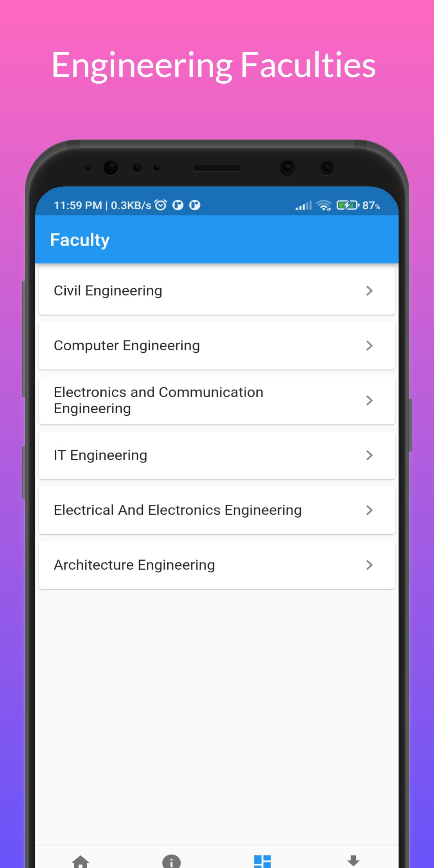Screen dimensions: 434x868
Task: Open chevron for Electronics and Communication Engineering
Action: [369, 400]
